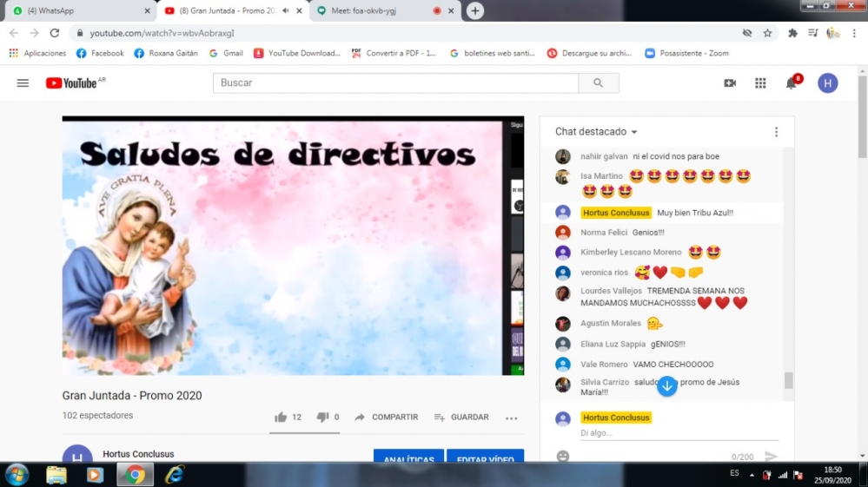This screenshot has height=487, width=868.
Task: Open the Facebook bookmark
Action: point(100,53)
